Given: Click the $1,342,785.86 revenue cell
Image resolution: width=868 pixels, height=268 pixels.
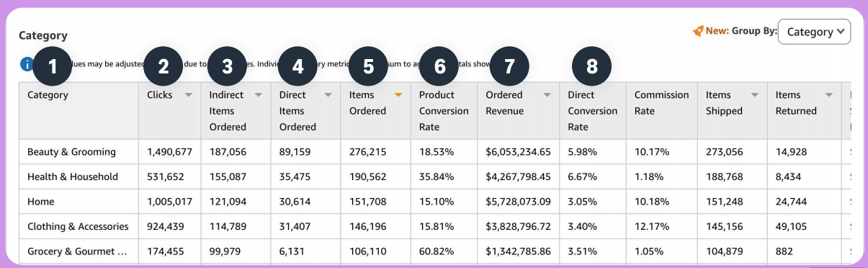Looking at the screenshot, I should pos(518,251).
